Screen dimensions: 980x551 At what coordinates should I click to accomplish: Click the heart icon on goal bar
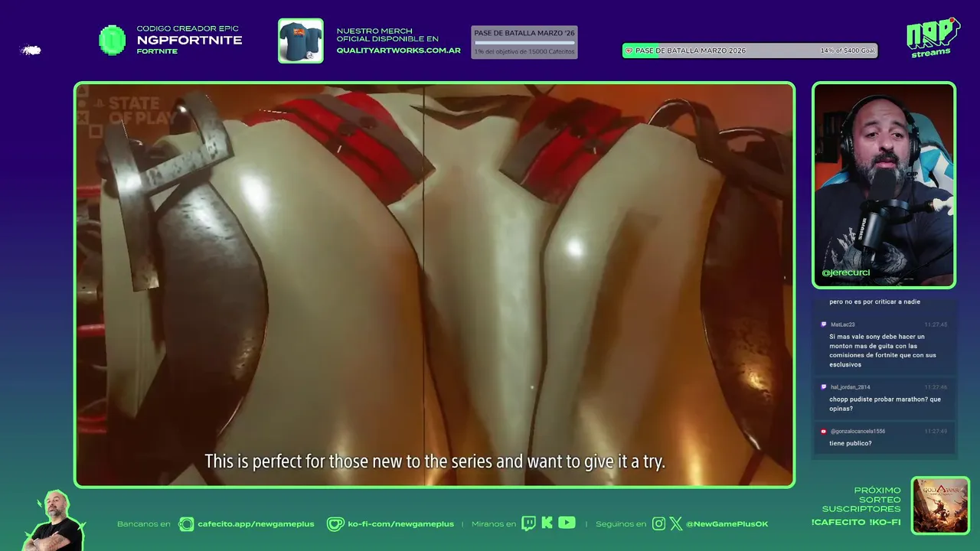coord(629,51)
